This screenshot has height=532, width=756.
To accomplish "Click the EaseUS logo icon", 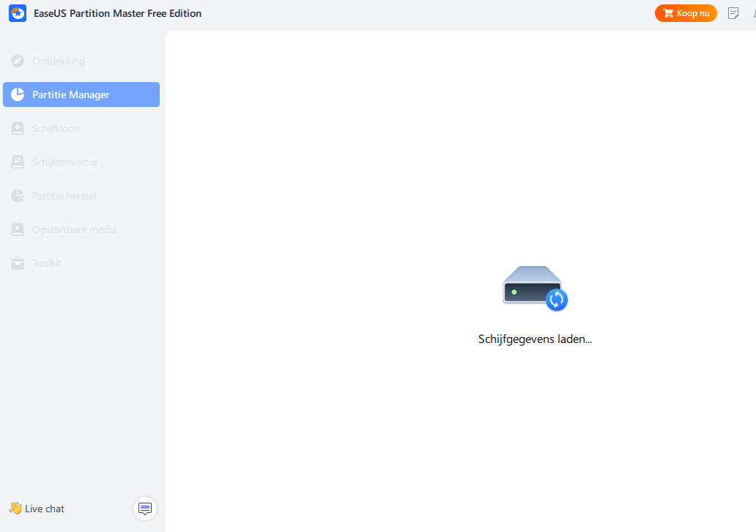I will [x=18, y=13].
